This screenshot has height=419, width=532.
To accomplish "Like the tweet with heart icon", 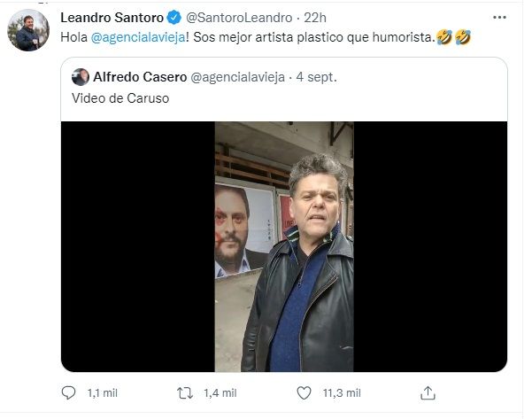I will (x=304, y=392).
